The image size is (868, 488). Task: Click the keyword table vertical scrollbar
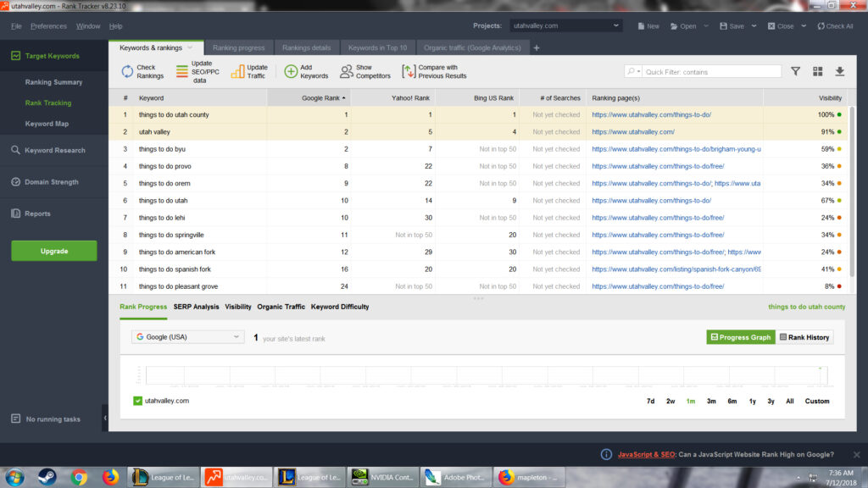[x=852, y=191]
